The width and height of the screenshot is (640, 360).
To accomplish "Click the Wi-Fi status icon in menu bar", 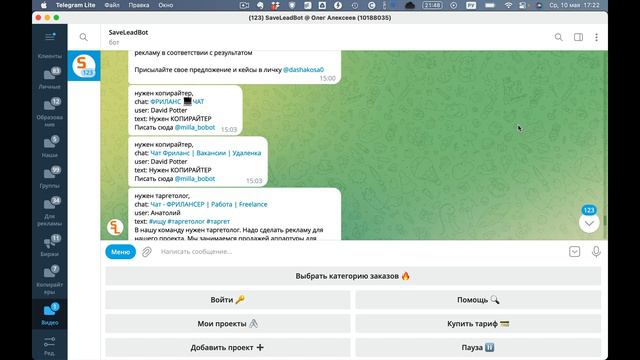I will [508, 5].
